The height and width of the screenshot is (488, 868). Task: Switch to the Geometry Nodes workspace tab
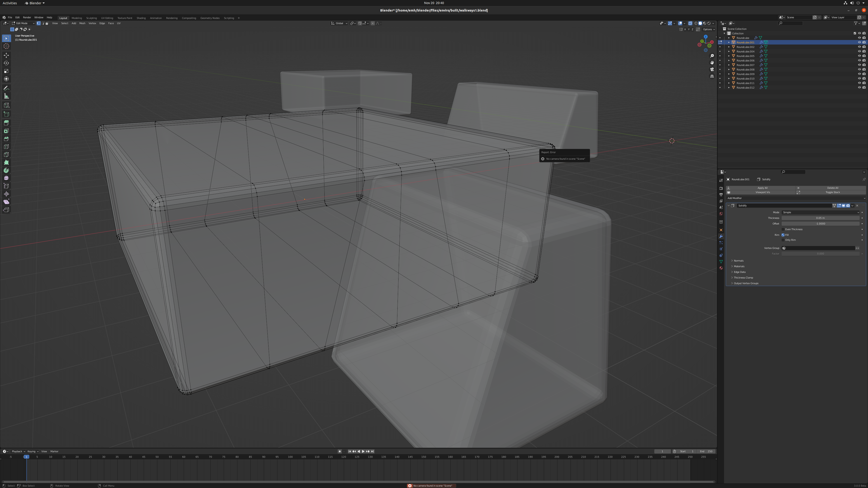(210, 18)
